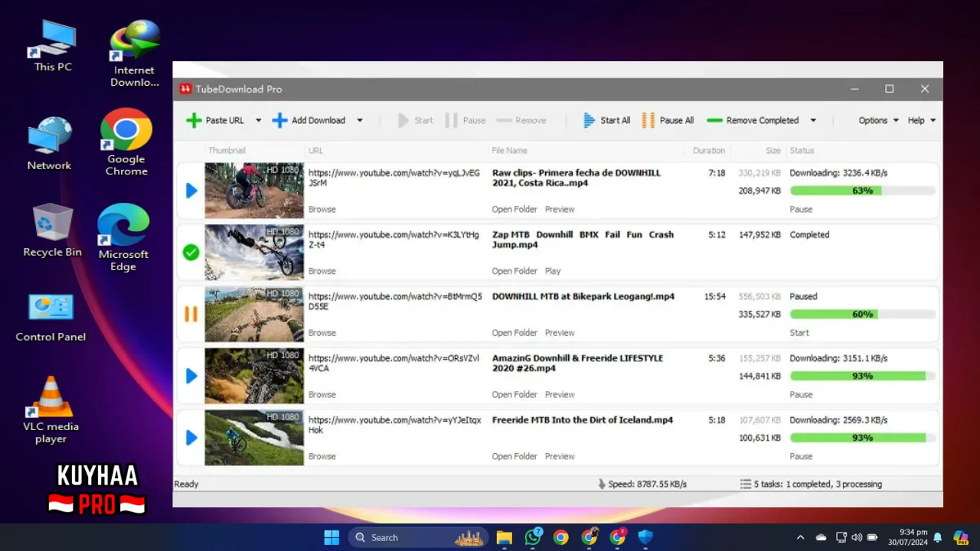Click the Pause All orange bars icon
Screen dimensions: 980x551
pos(648,120)
